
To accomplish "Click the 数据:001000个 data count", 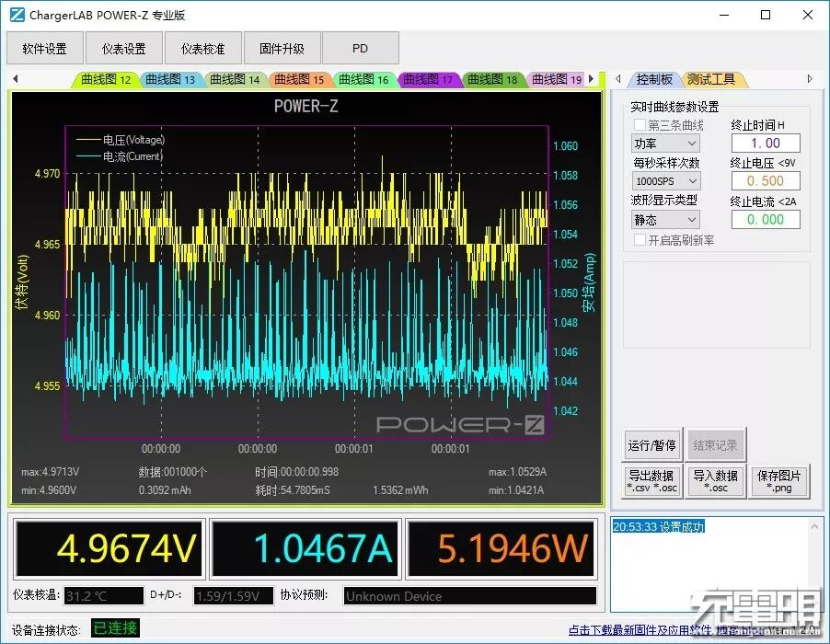I will (173, 471).
